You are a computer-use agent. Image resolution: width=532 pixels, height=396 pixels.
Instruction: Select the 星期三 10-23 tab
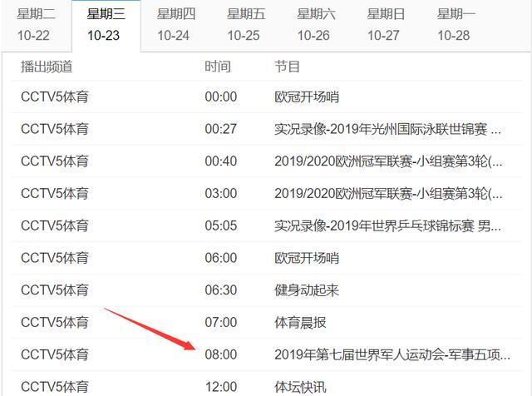click(106, 25)
